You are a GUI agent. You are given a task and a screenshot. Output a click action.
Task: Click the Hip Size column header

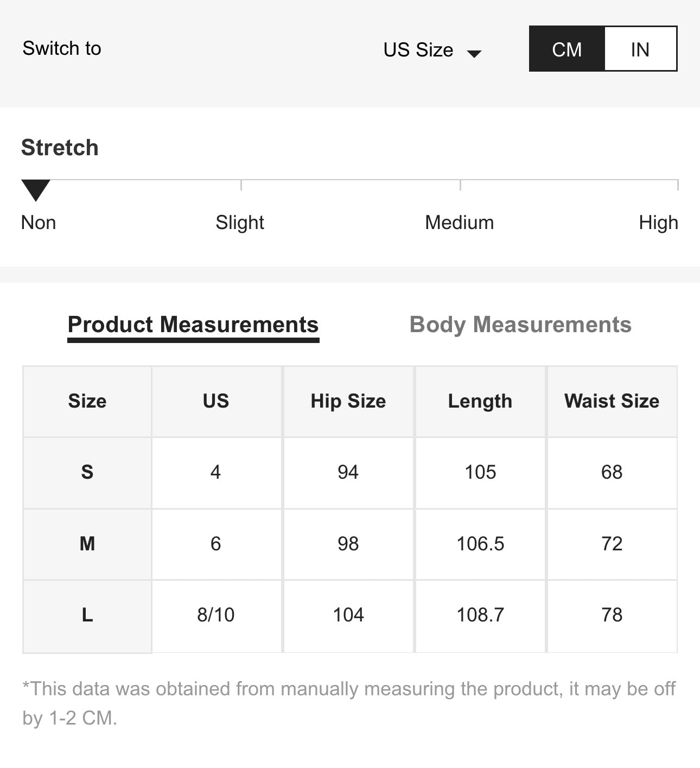348,401
